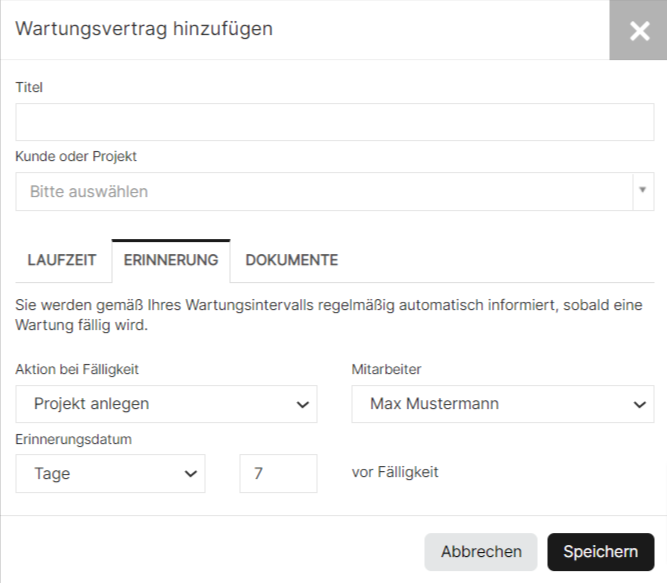The image size is (667, 583).
Task: Click the Mitarbeiter label
Action: [x=387, y=369]
